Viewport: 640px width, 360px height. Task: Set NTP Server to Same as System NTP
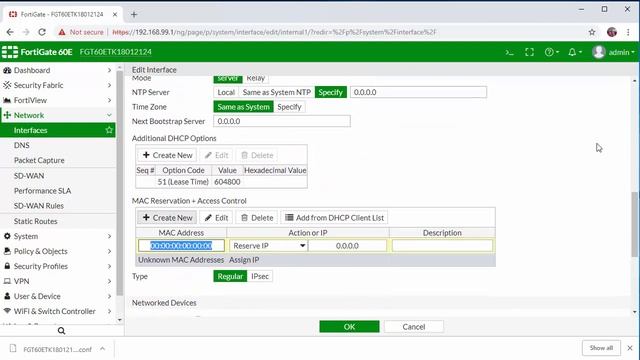point(277,92)
